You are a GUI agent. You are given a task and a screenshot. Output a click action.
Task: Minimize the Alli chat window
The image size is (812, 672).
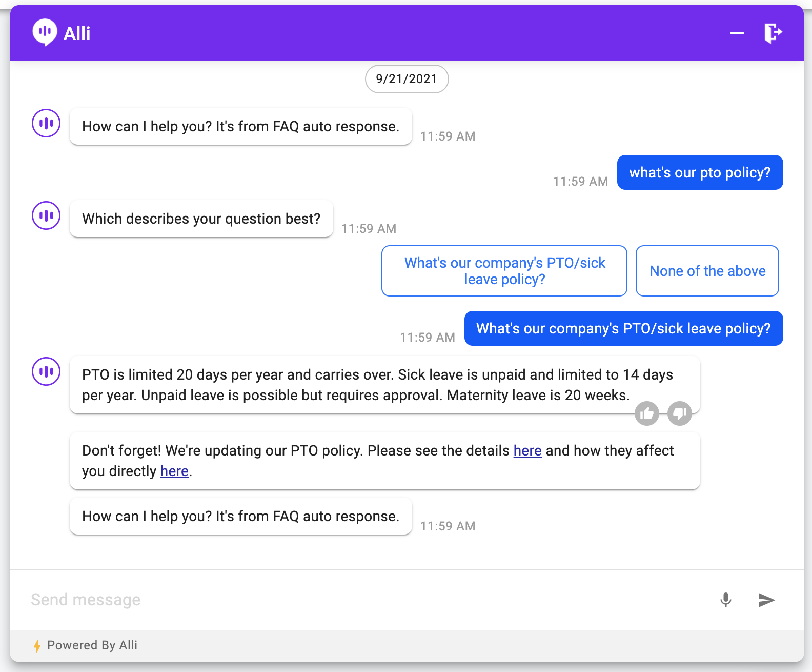(737, 33)
